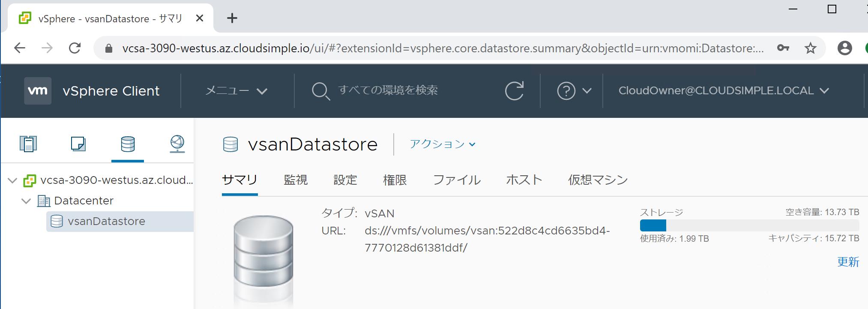Select the Storage inventory view icon
The image size is (868, 309).
pyautogui.click(x=128, y=144)
